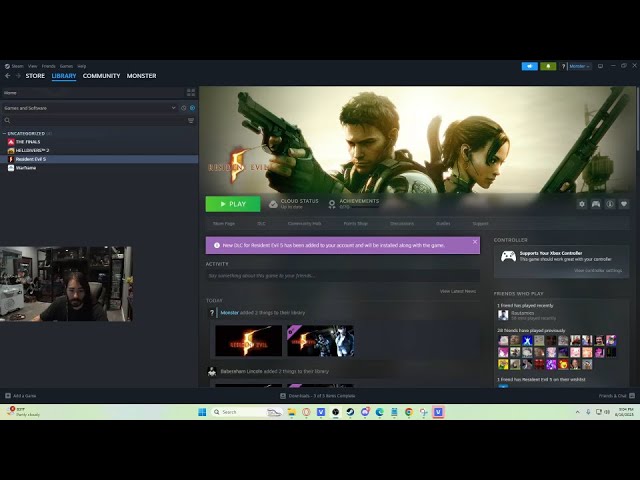Open Monster profile name in activity
Screen dimensions: 640x480
(x=229, y=313)
